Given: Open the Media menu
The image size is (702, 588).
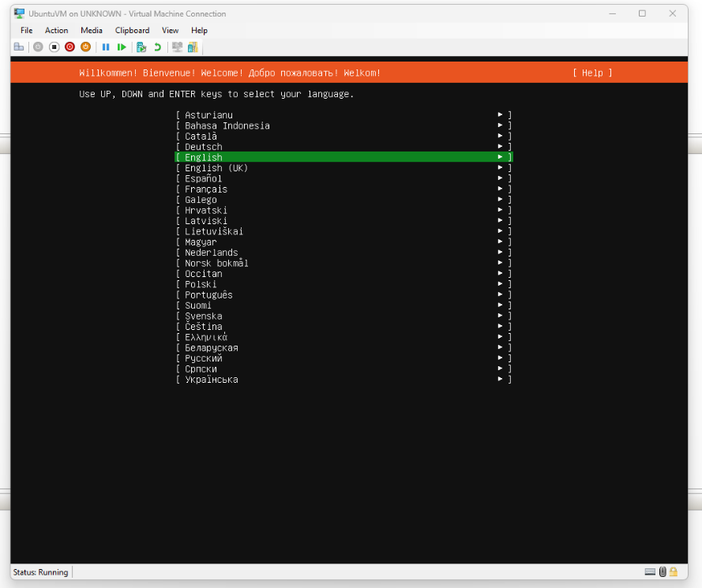Looking at the screenshot, I should 92,30.
